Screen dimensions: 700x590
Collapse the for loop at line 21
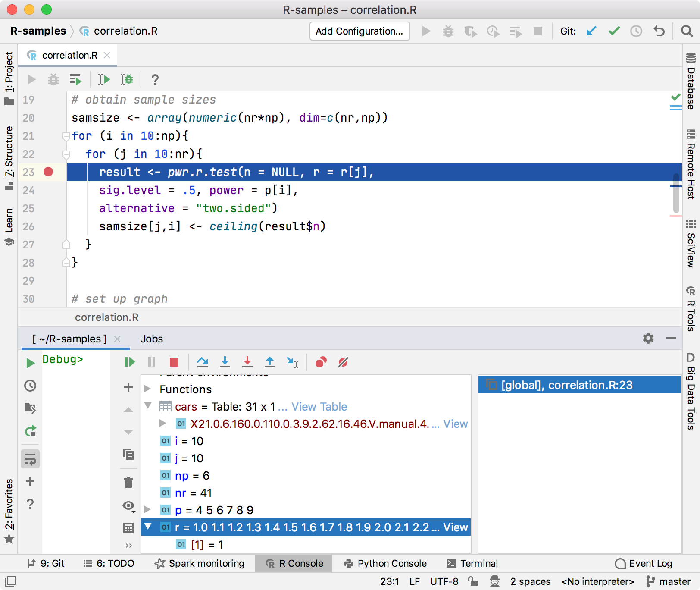[x=66, y=136]
